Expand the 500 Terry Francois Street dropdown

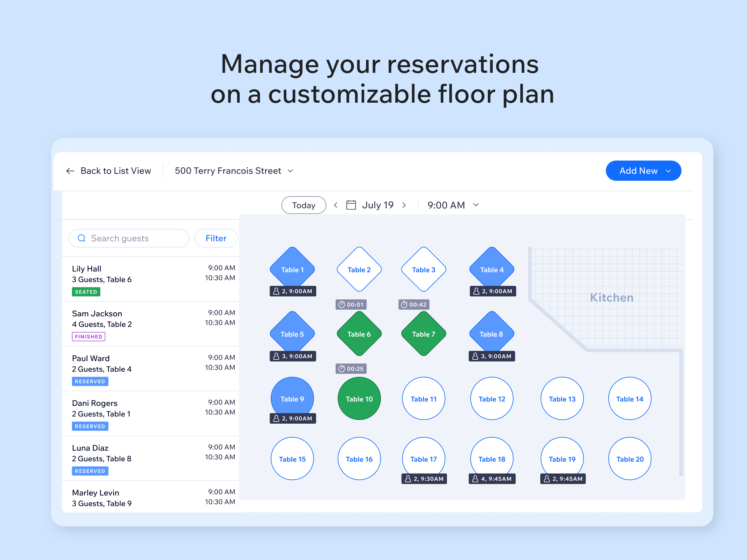(234, 171)
